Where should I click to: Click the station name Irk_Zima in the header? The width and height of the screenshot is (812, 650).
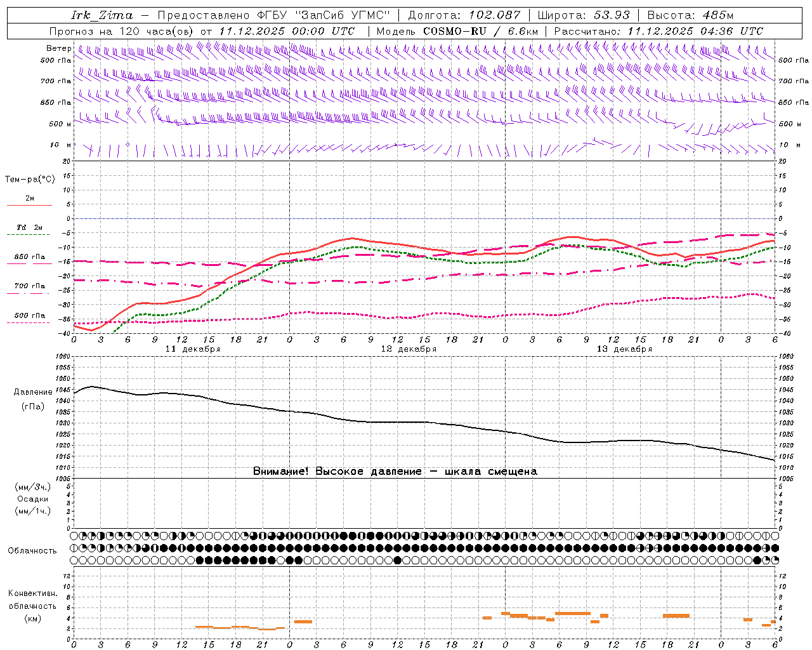[102, 15]
